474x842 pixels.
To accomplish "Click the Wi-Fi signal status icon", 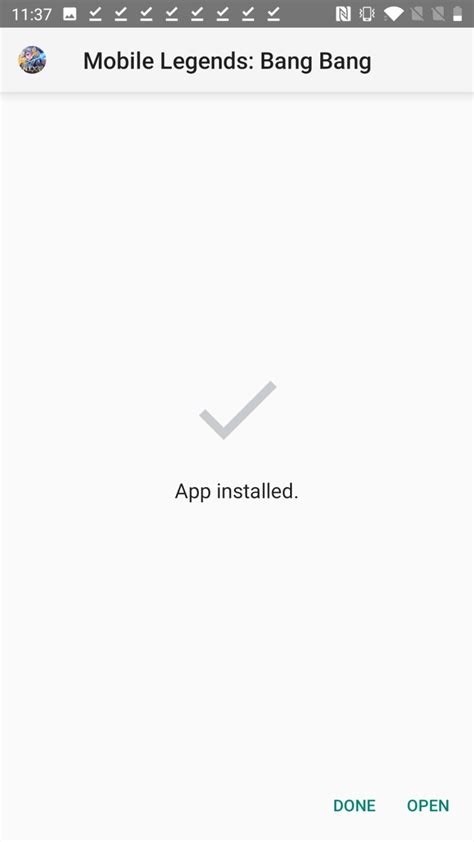I will click(x=393, y=14).
